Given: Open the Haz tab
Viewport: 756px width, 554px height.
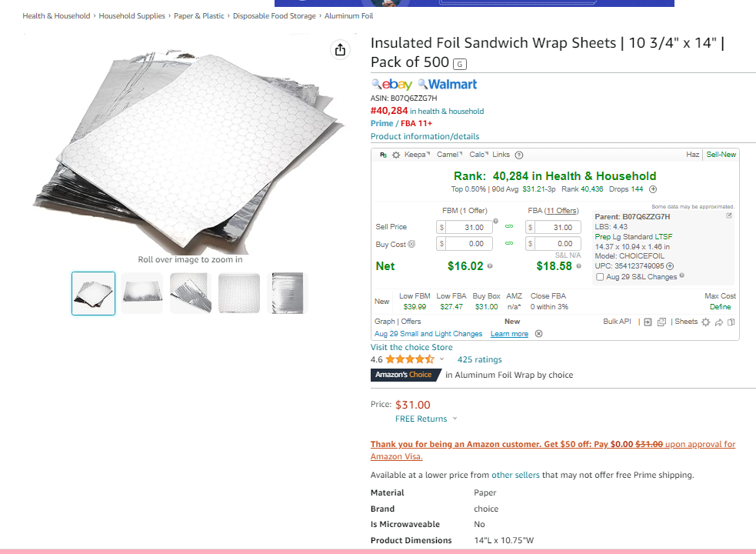Looking at the screenshot, I should click(x=692, y=155).
